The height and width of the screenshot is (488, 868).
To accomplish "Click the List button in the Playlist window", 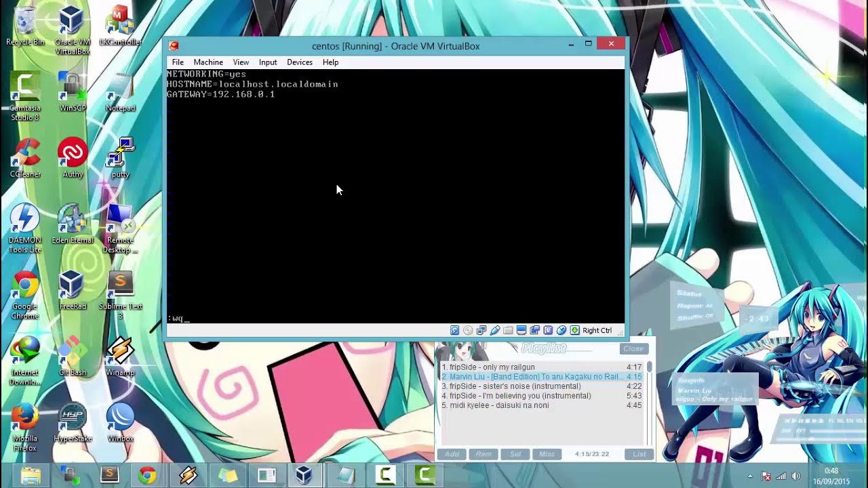I will click(639, 454).
